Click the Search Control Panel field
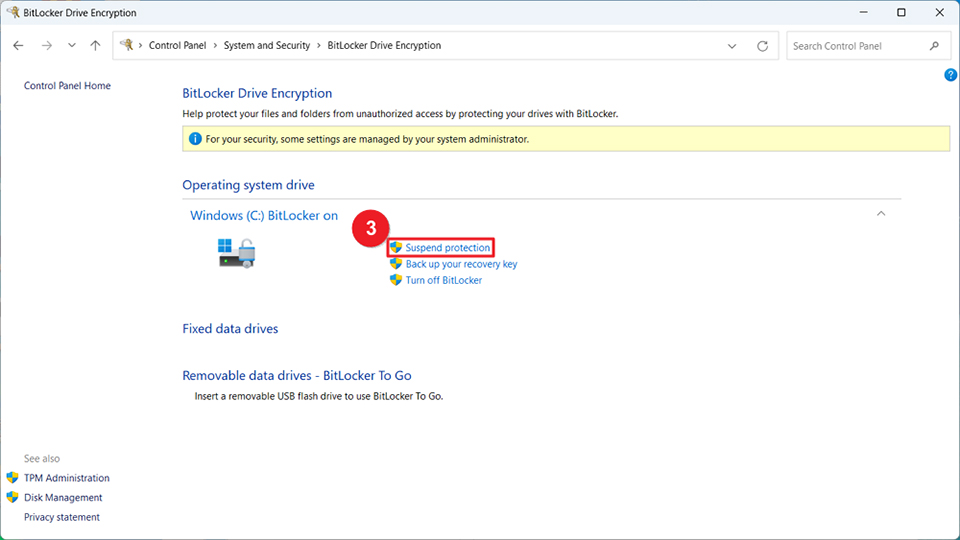The height and width of the screenshot is (540, 960). point(855,46)
